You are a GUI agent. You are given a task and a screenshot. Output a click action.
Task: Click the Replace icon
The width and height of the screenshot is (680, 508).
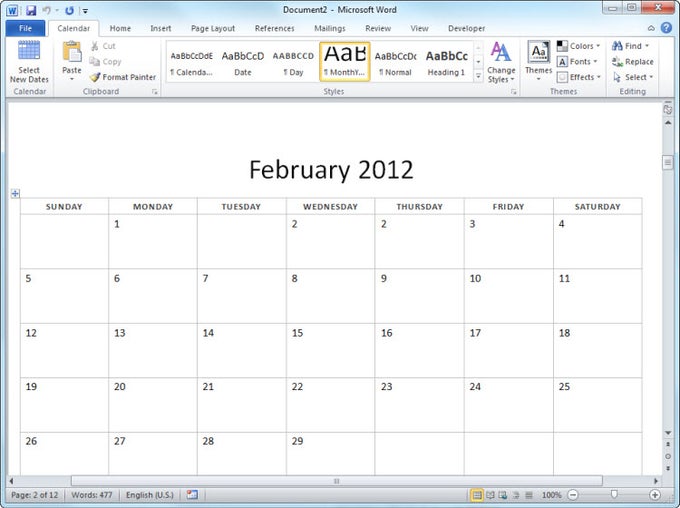click(x=617, y=62)
